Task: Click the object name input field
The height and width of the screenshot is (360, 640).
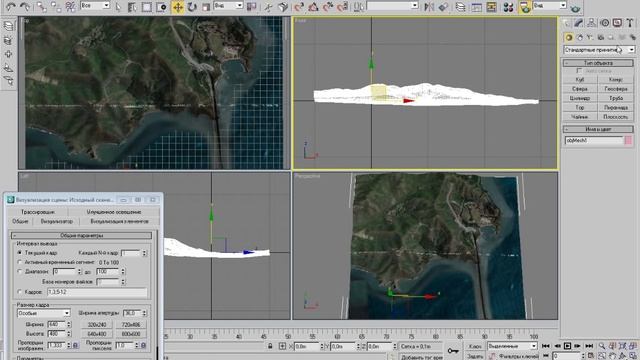Action: (x=594, y=140)
